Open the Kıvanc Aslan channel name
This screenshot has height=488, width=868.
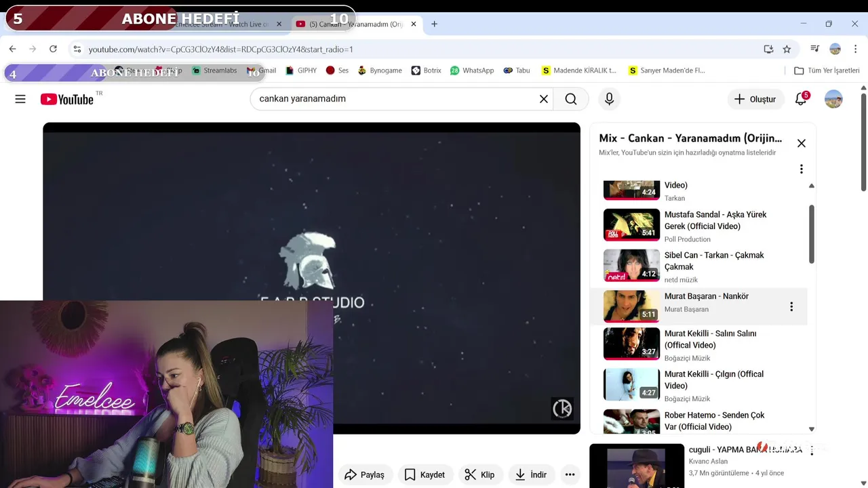click(708, 462)
